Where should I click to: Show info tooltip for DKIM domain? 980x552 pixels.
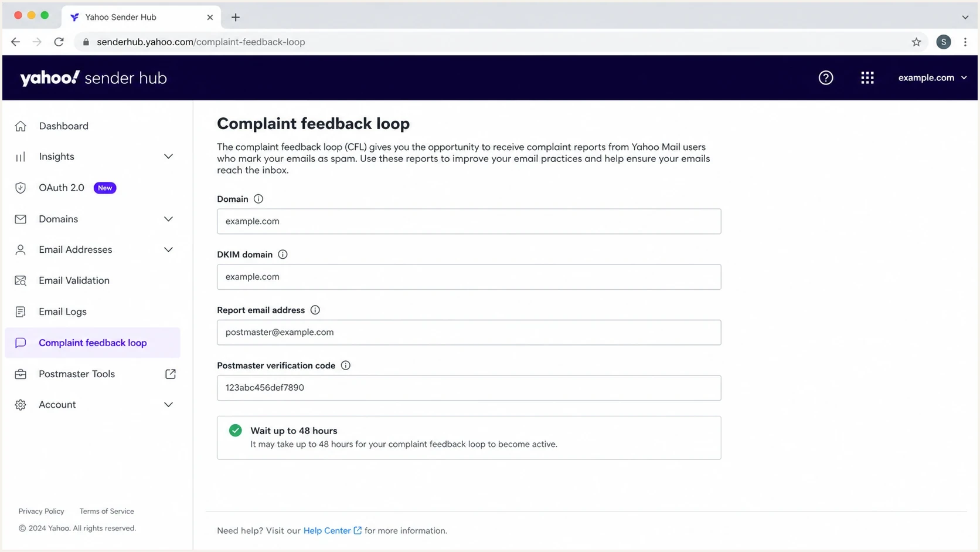283,255
